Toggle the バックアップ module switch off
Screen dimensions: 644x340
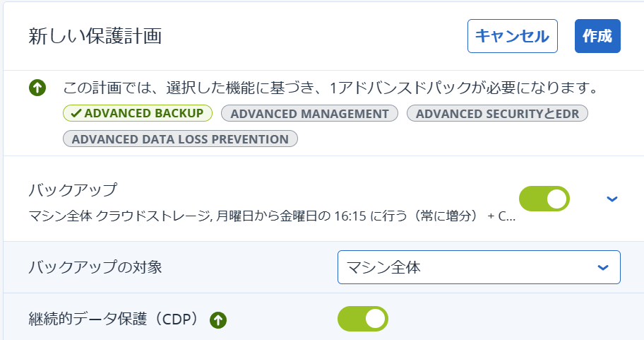(x=544, y=199)
